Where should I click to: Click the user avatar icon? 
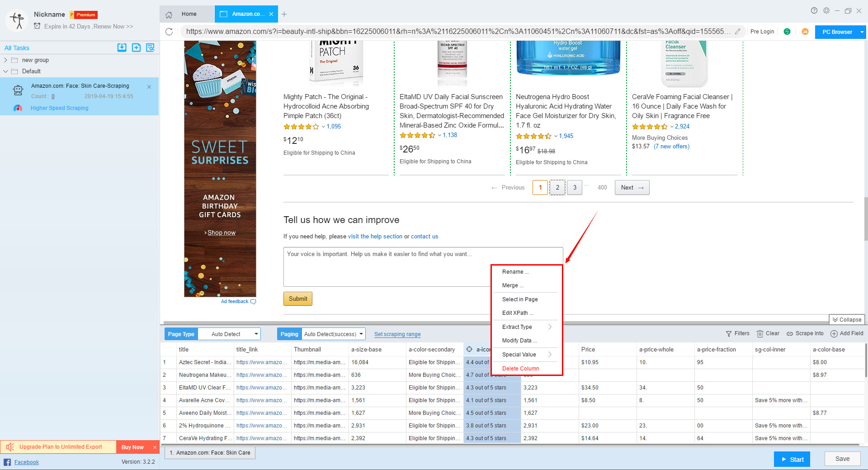point(17,20)
